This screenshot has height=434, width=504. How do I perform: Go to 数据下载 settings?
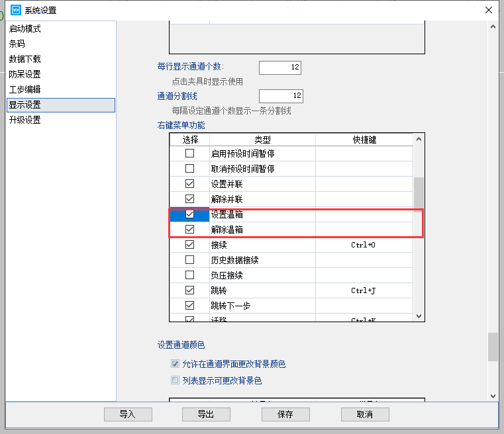pyautogui.click(x=25, y=60)
